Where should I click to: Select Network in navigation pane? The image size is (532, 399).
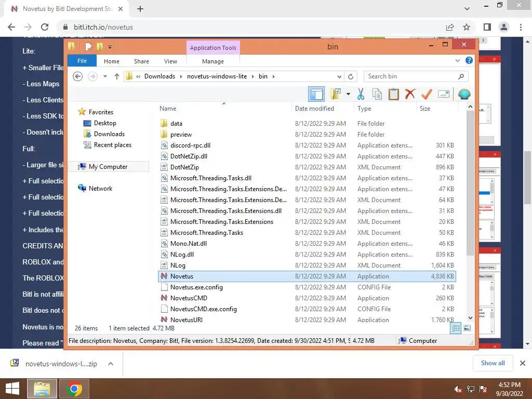100,188
